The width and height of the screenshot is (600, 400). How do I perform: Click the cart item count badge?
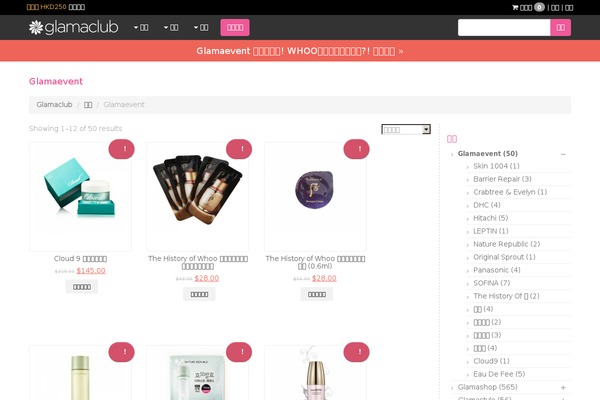(539, 7)
